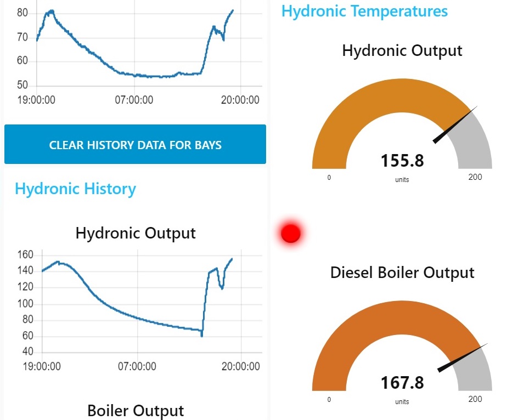Click the sharp dip on Hydronic Output chart line

(202, 334)
